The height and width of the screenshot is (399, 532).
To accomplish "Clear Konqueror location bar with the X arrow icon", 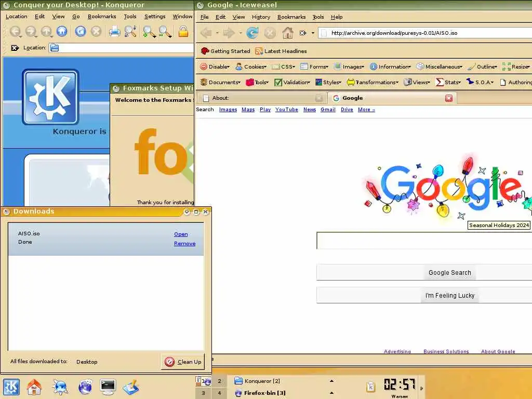I will pos(15,48).
